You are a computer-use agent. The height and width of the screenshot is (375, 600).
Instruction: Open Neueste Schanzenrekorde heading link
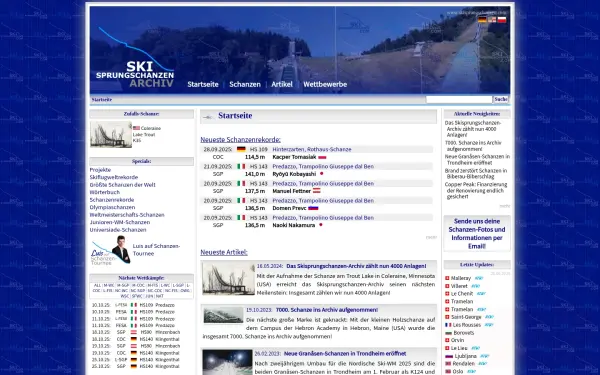coord(240,140)
